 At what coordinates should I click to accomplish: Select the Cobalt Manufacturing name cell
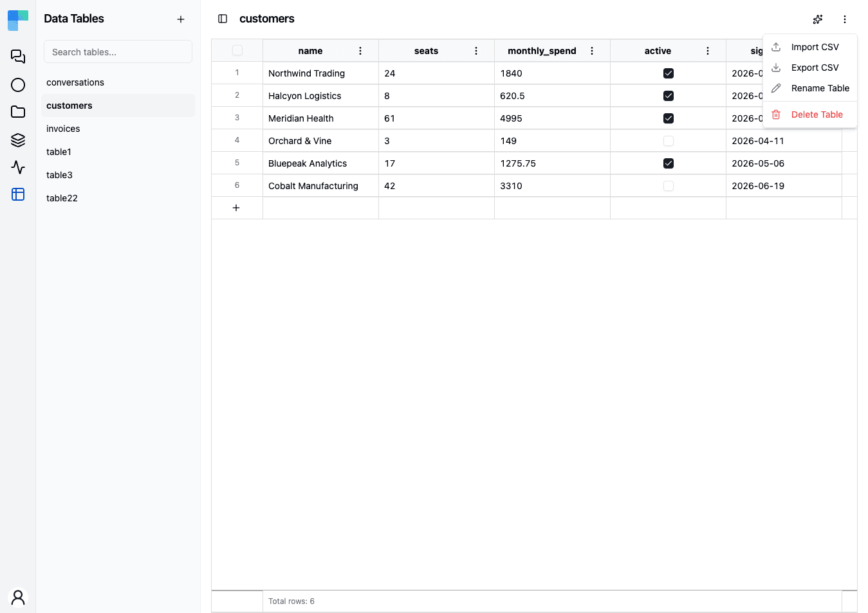tap(320, 186)
